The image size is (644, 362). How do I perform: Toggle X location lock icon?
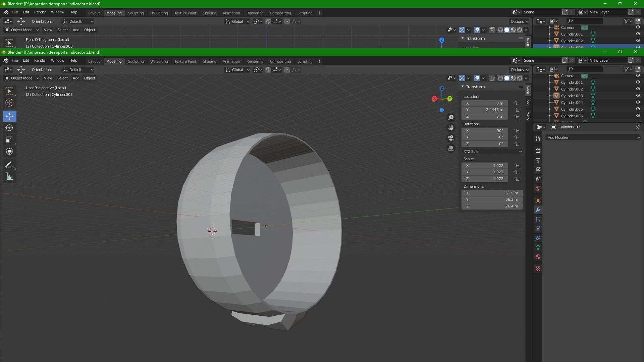click(x=517, y=103)
